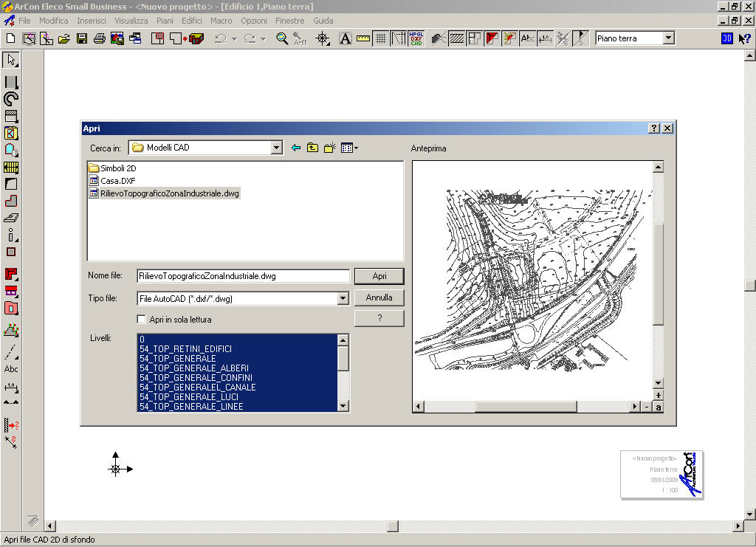Open the File menu
756x547 pixels.
tap(24, 21)
